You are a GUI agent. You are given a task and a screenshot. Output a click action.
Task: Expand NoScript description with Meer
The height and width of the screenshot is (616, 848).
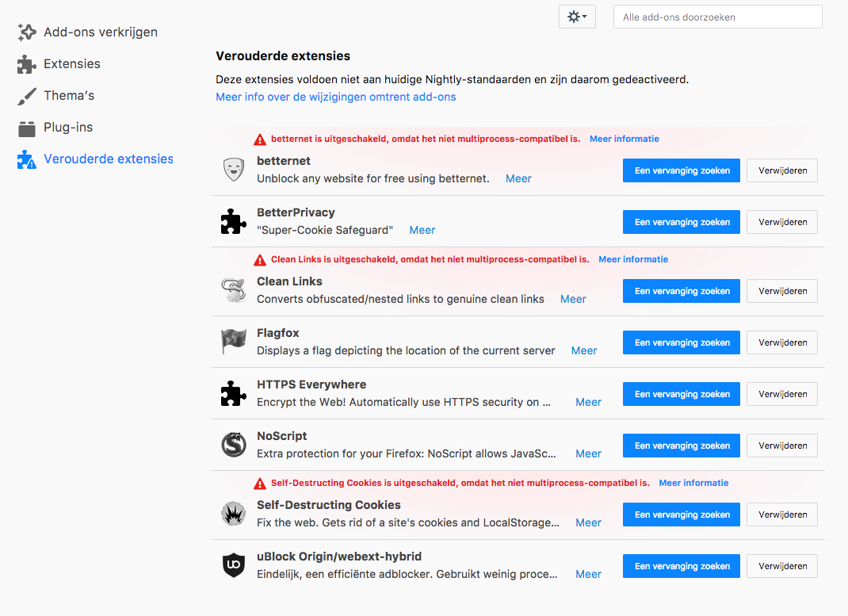click(x=588, y=453)
